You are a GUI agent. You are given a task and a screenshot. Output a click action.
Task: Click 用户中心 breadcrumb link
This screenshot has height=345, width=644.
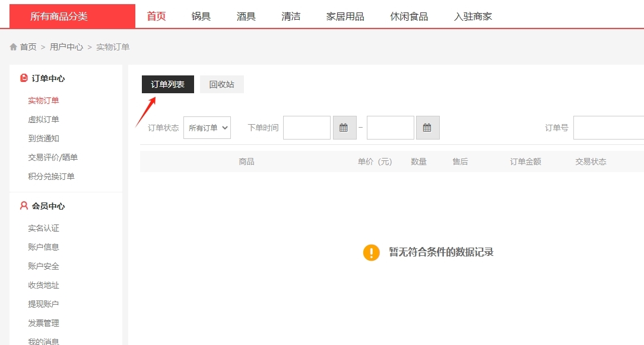click(x=66, y=47)
